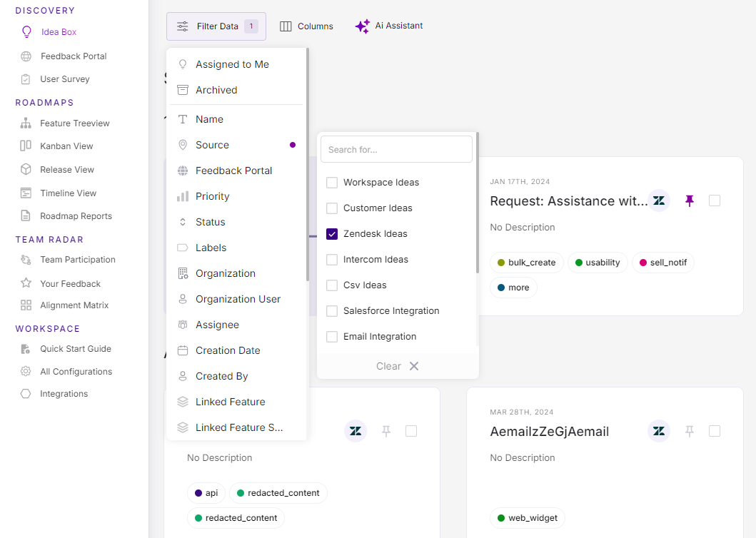The image size is (756, 538).
Task: Click the more tag on the Request card
Action: pos(513,287)
